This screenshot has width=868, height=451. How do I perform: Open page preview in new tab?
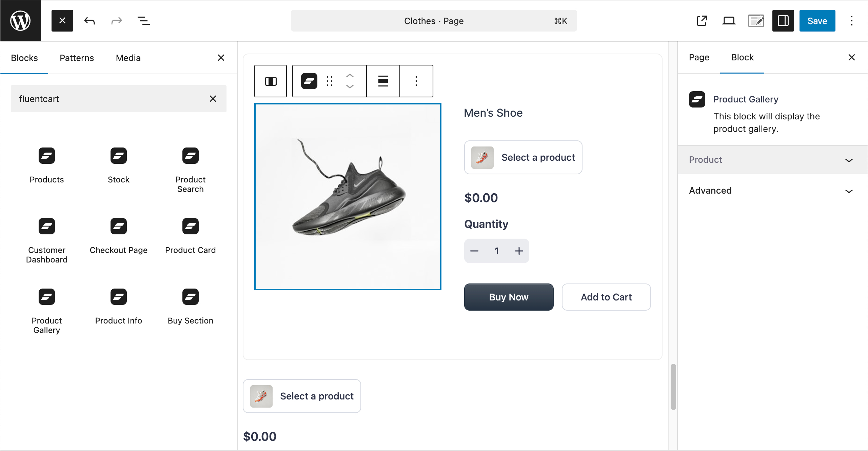[x=702, y=21]
